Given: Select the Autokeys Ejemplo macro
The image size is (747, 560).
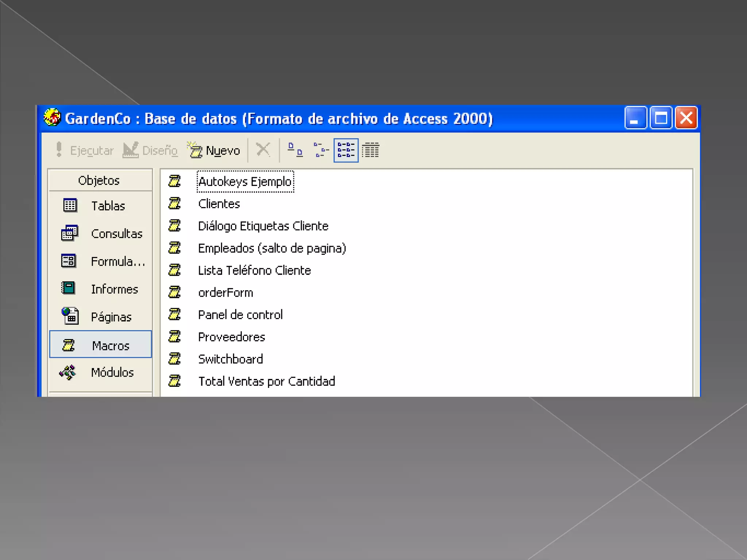Looking at the screenshot, I should pos(245,182).
